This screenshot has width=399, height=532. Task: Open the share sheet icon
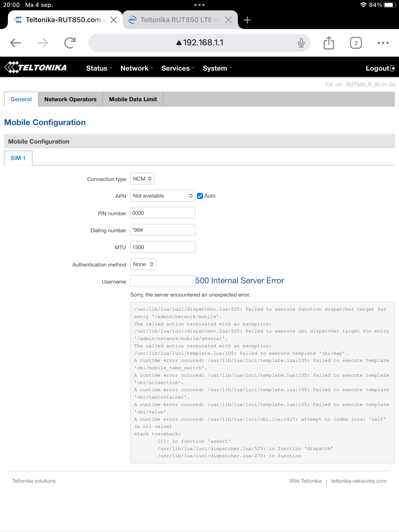(329, 43)
